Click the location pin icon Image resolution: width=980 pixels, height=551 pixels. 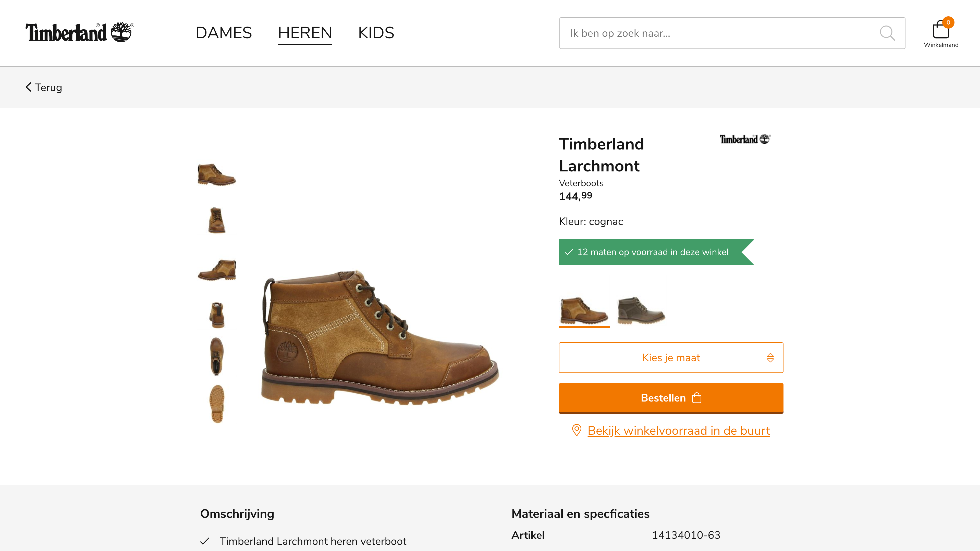tap(576, 430)
